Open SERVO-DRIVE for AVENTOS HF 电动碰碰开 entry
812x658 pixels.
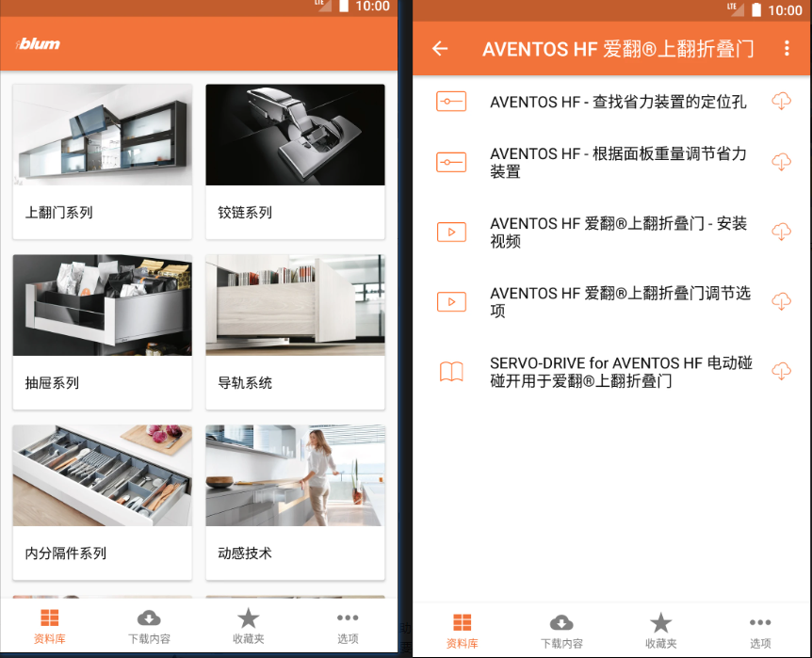621,372
